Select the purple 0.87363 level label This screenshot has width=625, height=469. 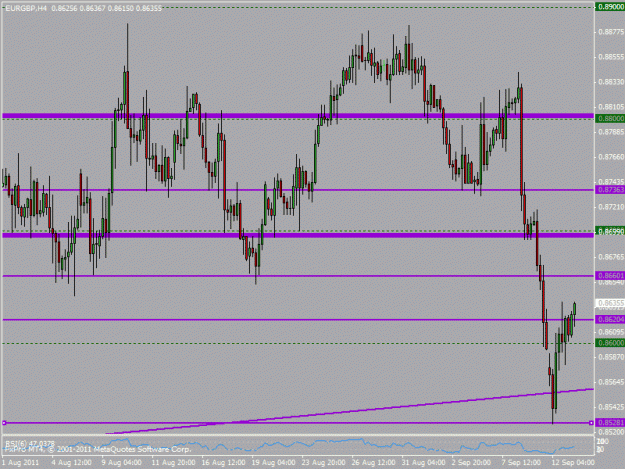(x=610, y=190)
